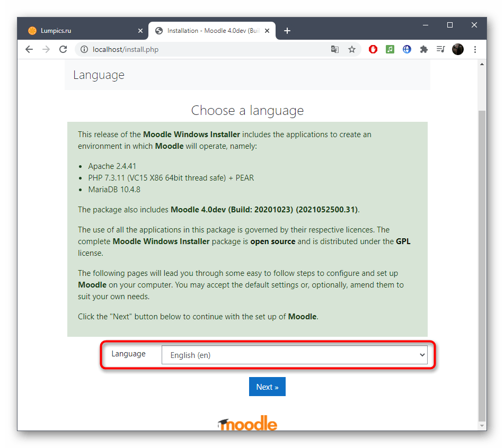This screenshot has height=448, width=504.
Task: Bookmark this page with the star icon
Action: pos(352,49)
